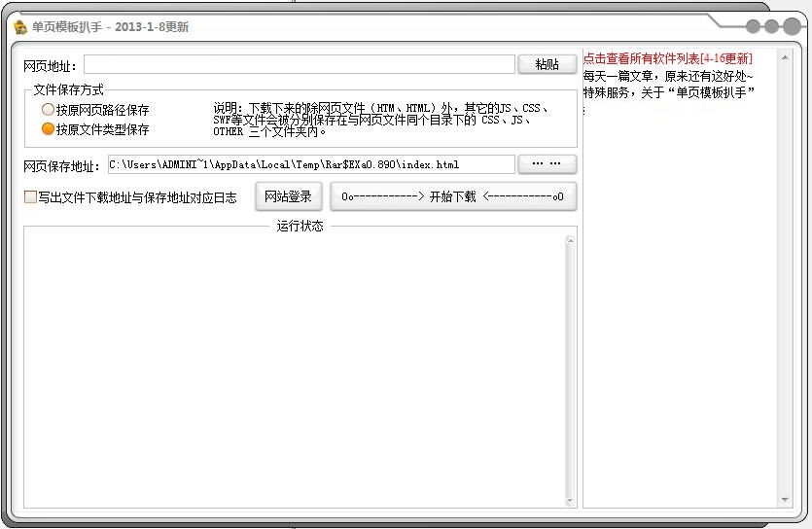This screenshot has width=812, height=529.
Task: Click down arrow of 运行状态 scrollbar
Action: (x=570, y=501)
